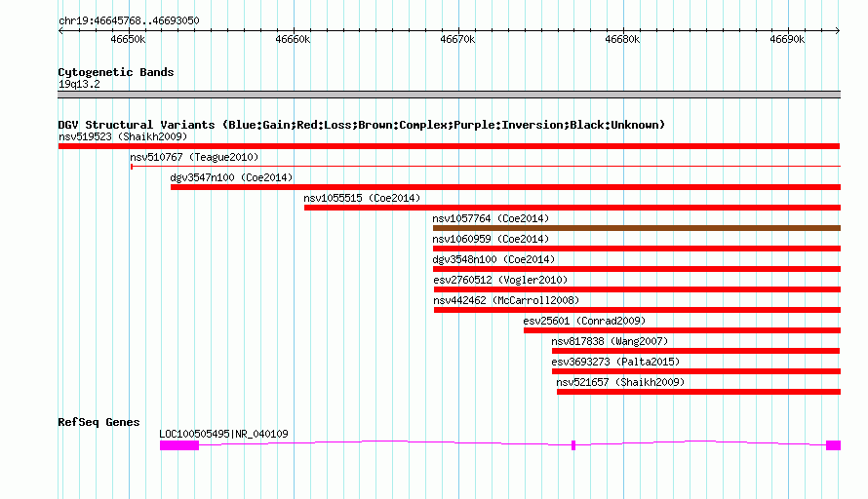The height and width of the screenshot is (499, 868).
Task: Select the gray 19q13.2 cytoband bar
Action: (449, 96)
